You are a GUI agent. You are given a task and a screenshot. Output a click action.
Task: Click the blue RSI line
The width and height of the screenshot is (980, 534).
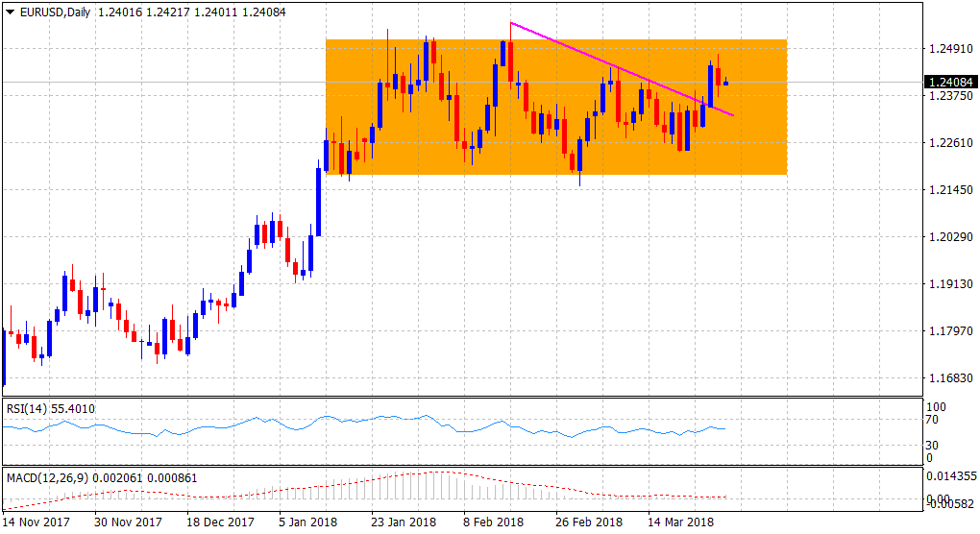click(362, 425)
